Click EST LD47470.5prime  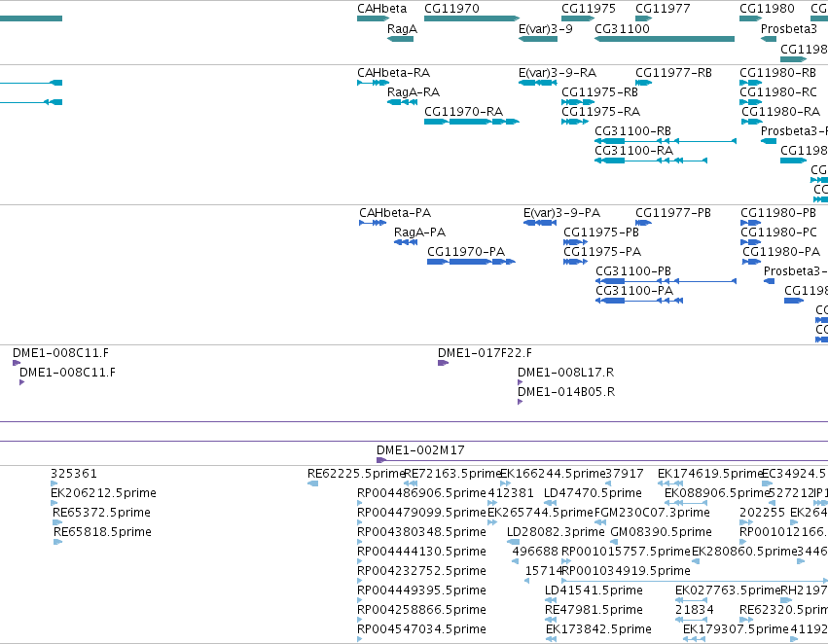point(550,503)
